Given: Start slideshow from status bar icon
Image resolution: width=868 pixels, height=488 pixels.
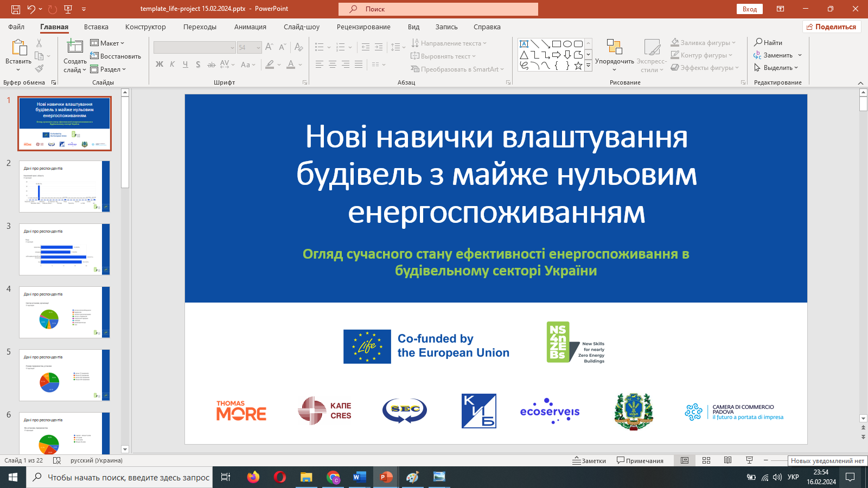Looking at the screenshot, I should pyautogui.click(x=749, y=460).
